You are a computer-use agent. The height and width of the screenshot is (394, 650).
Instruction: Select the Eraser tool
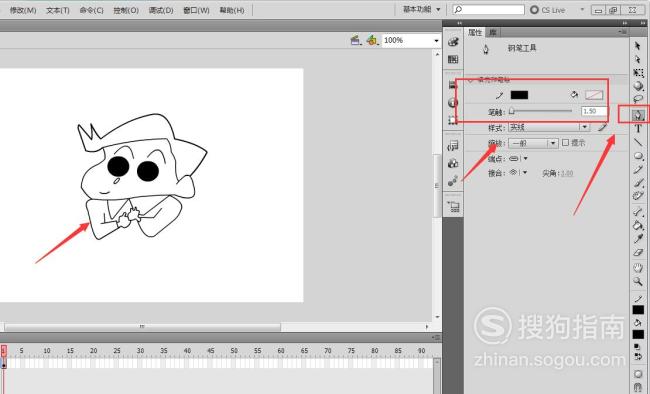[x=638, y=252]
